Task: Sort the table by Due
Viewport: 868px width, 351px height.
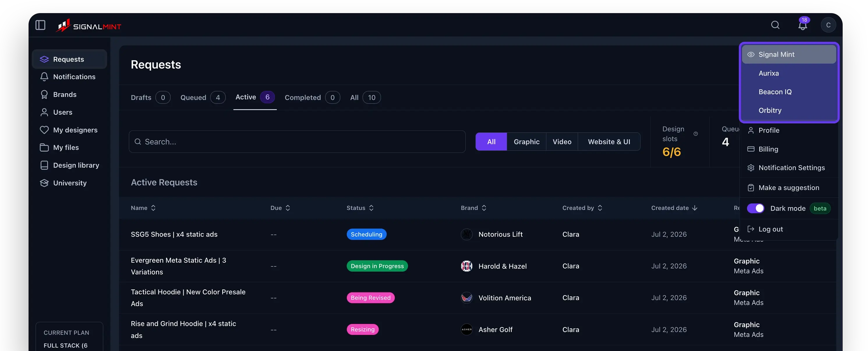Action: (x=280, y=208)
